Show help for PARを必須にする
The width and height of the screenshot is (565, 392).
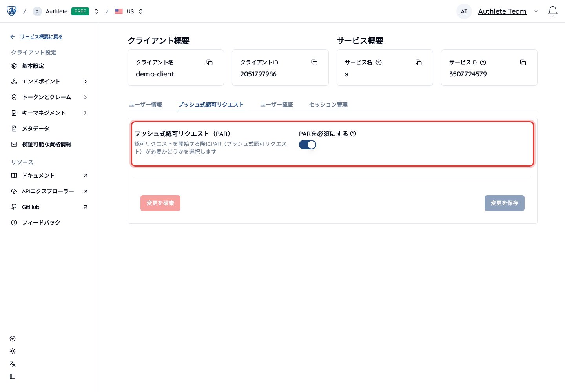tap(353, 134)
